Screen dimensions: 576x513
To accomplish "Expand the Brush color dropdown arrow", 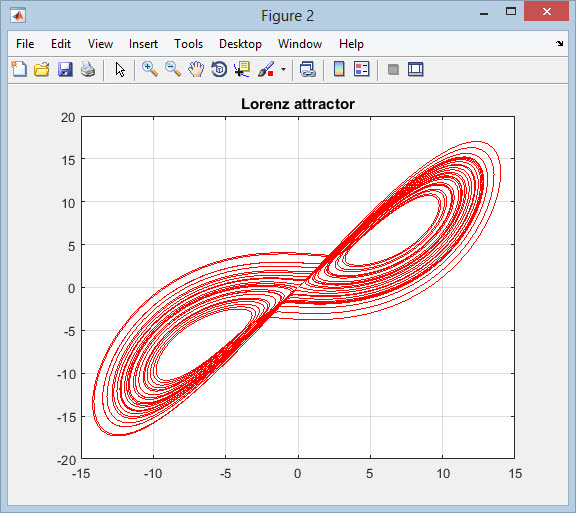I will pyautogui.click(x=283, y=69).
